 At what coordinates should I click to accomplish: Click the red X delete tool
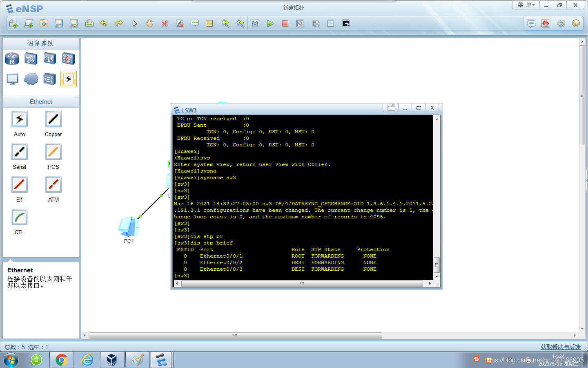point(165,23)
